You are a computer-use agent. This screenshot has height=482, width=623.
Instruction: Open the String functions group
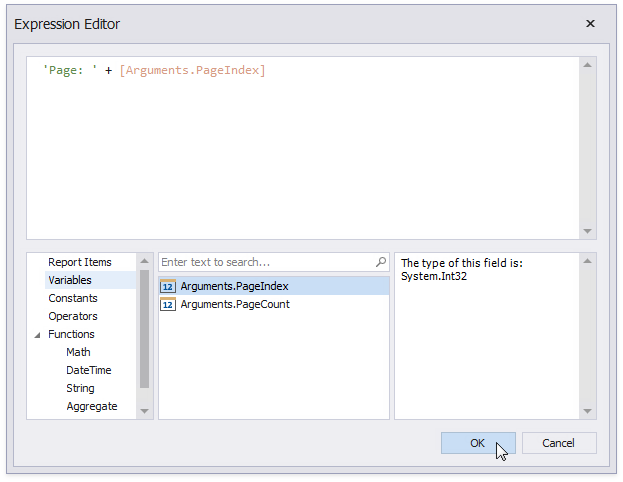click(80, 388)
